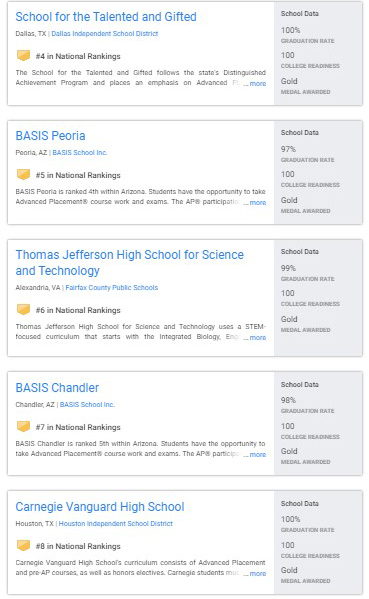The height and width of the screenshot is (599, 369).
Task: Click gold medal icon beside #4 ranking
Action: (x=24, y=56)
